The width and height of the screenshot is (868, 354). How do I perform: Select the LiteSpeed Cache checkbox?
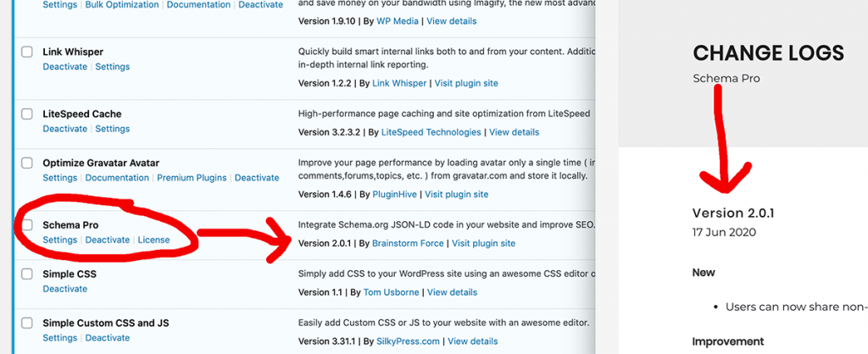pyautogui.click(x=28, y=114)
